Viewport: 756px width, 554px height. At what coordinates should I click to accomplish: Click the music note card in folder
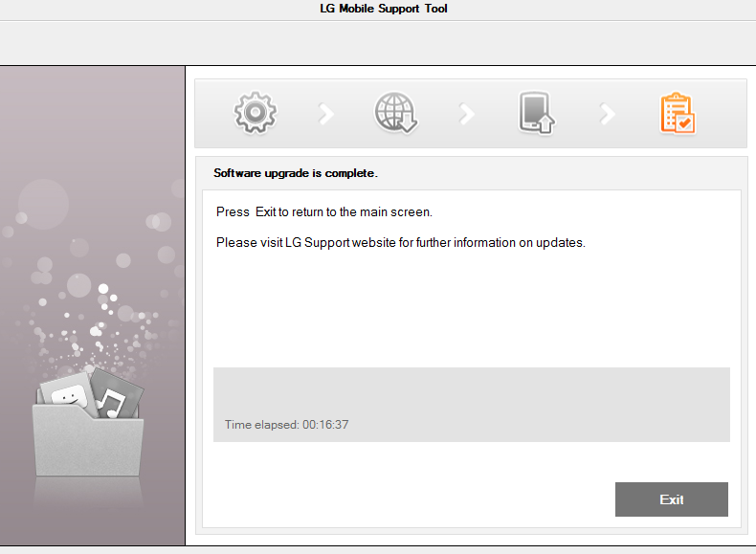click(x=116, y=395)
